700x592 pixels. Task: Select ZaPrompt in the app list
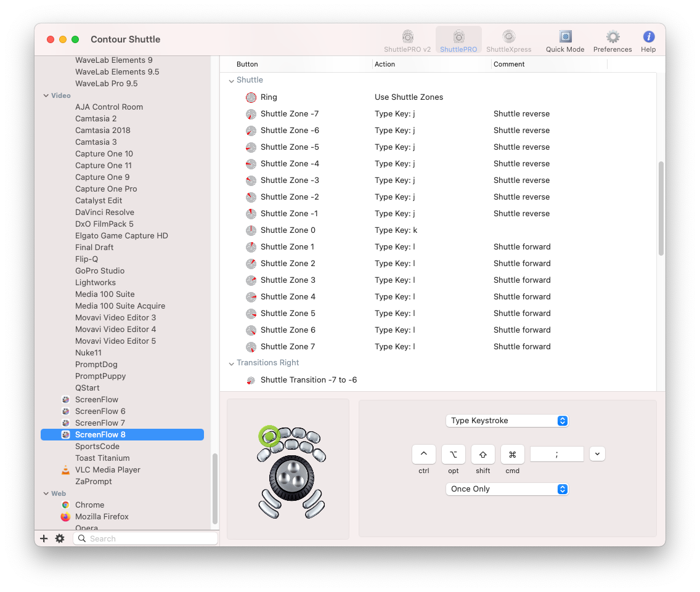(93, 481)
